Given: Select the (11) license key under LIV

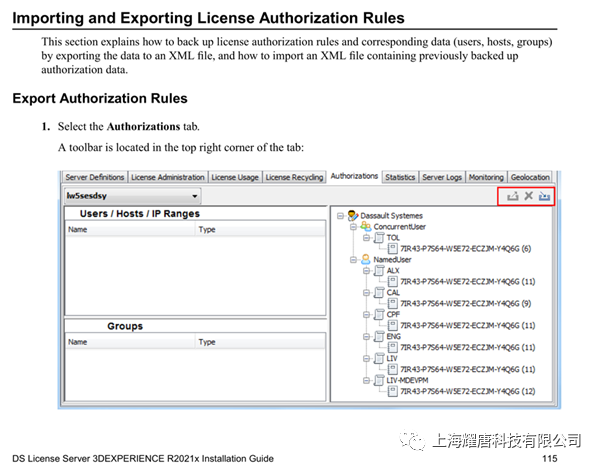Looking at the screenshot, I should [x=468, y=369].
